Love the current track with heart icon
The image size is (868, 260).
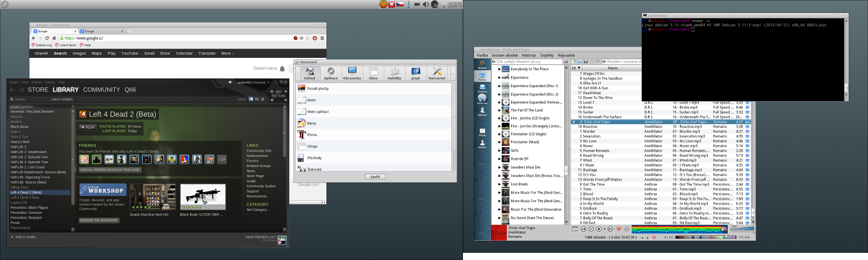619,229
